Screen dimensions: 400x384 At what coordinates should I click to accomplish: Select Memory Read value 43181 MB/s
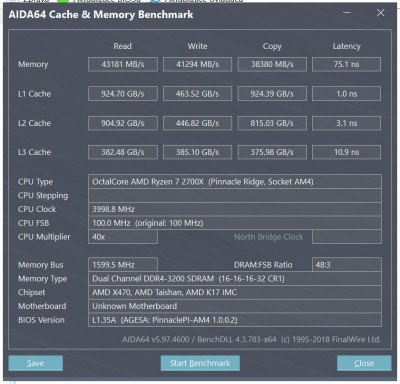click(123, 64)
